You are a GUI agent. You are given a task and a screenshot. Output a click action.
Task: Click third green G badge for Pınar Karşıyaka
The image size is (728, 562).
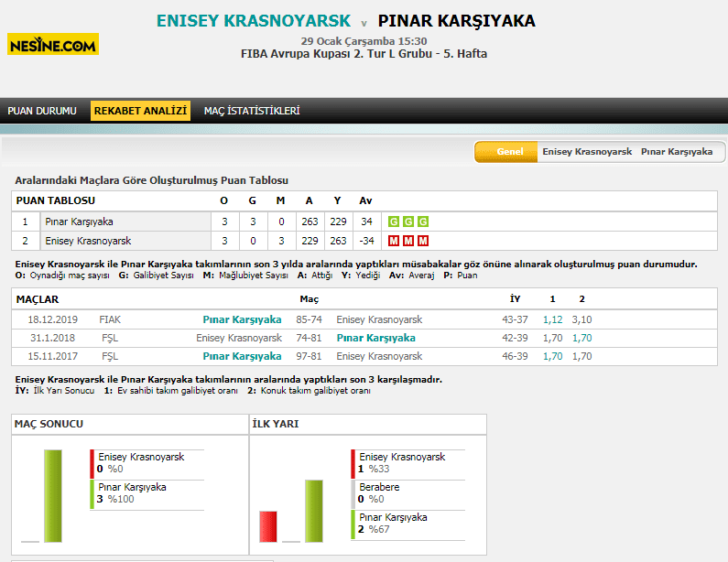[x=423, y=222]
